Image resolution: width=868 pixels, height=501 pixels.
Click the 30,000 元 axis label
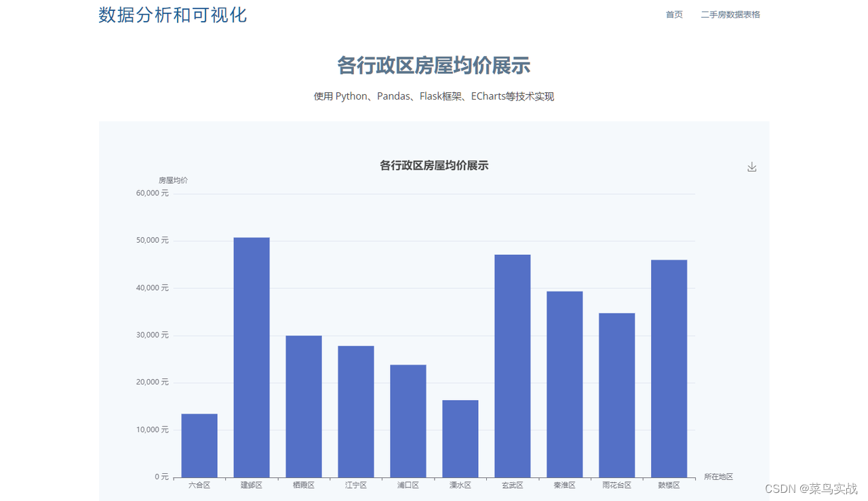click(x=153, y=335)
